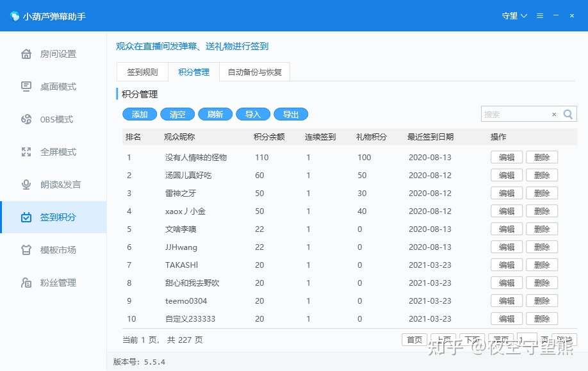Delete the TAKASHI row
The height and width of the screenshot is (371, 588).
point(542,265)
